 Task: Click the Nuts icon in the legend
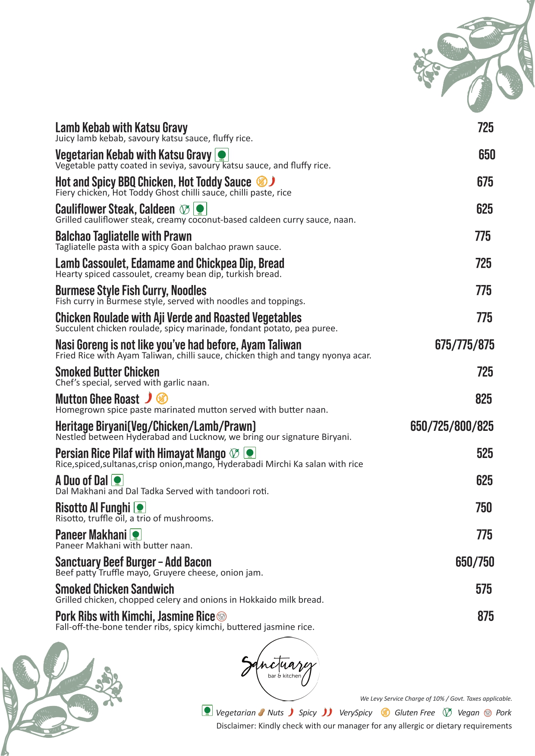pos(261,712)
